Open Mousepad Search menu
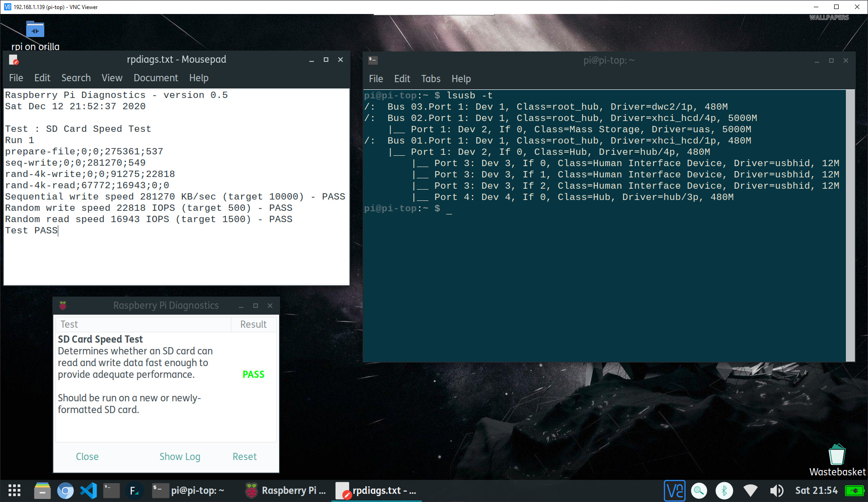This screenshot has width=868, height=502. (x=76, y=78)
